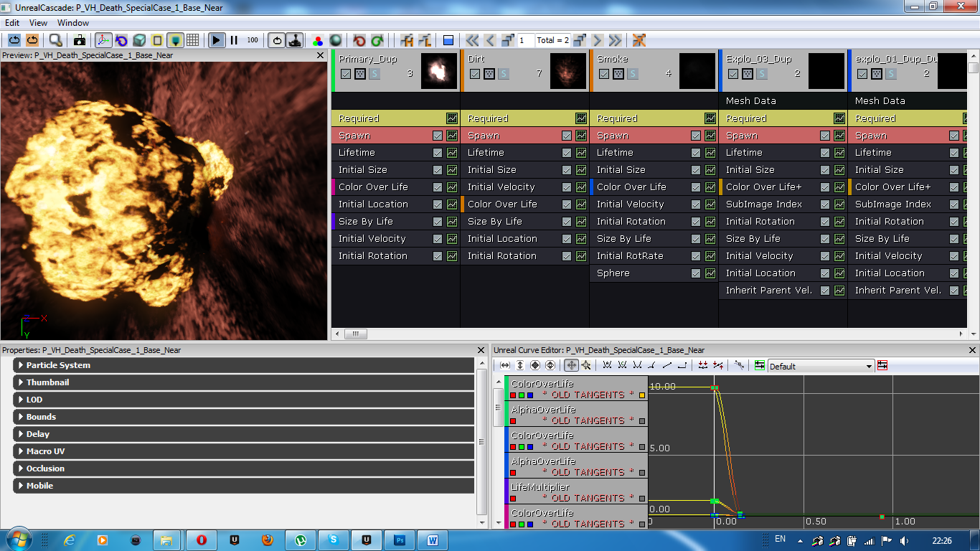980x551 pixels.
Task: Toggle enabled checkbox on Primary_Dup emitter
Action: [346, 74]
